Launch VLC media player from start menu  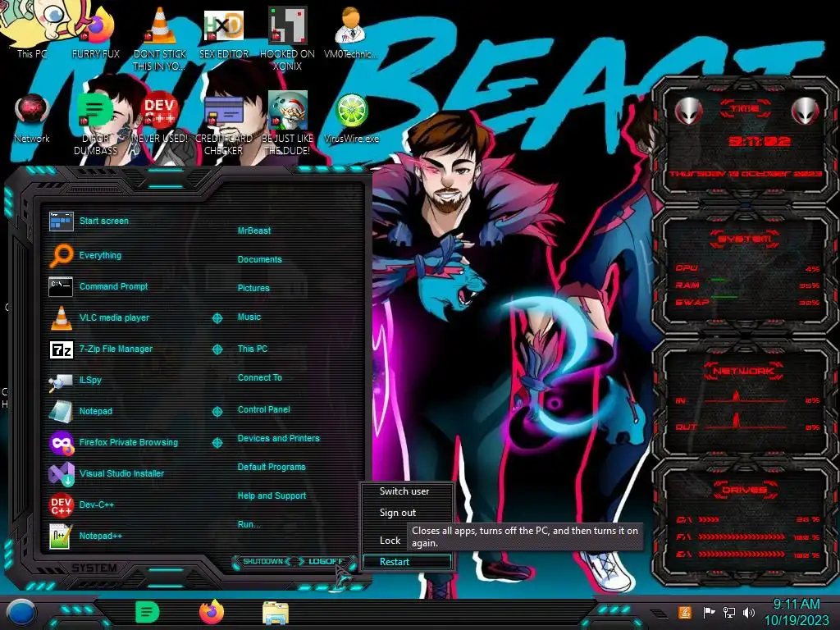pos(99,317)
